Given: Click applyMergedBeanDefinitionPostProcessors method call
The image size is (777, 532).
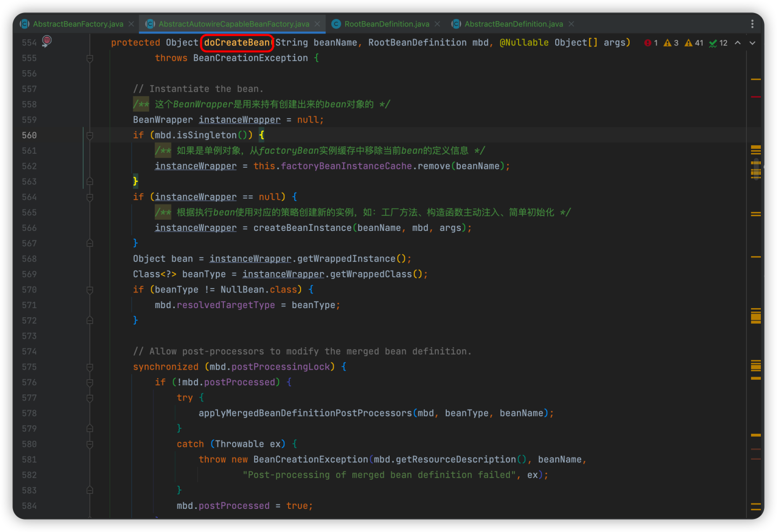Looking at the screenshot, I should point(305,413).
